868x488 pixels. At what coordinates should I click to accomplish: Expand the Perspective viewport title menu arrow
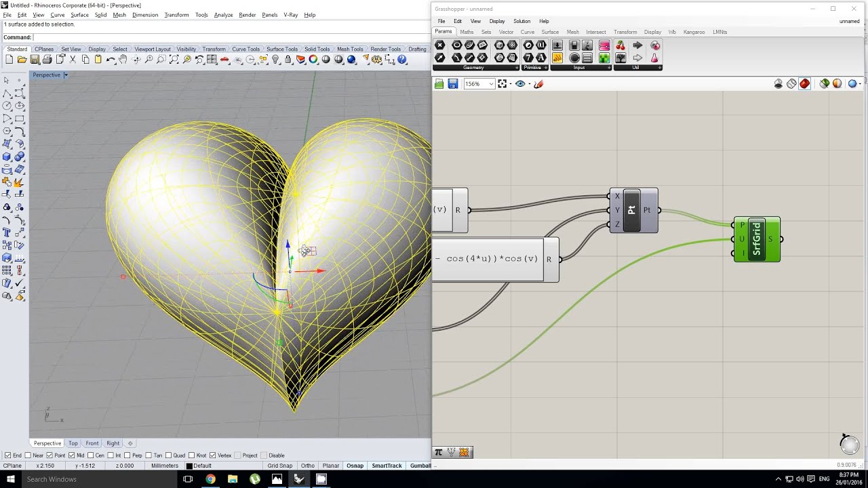pos(66,75)
